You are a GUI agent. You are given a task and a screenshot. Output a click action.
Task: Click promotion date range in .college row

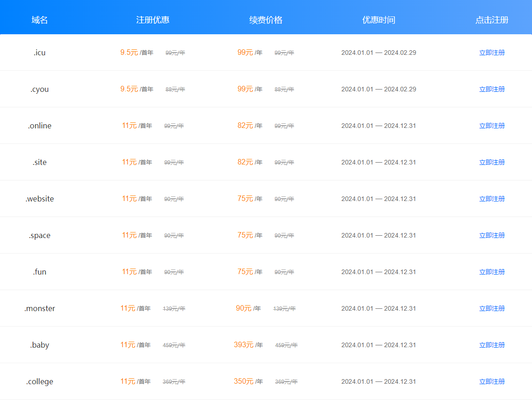(x=378, y=381)
